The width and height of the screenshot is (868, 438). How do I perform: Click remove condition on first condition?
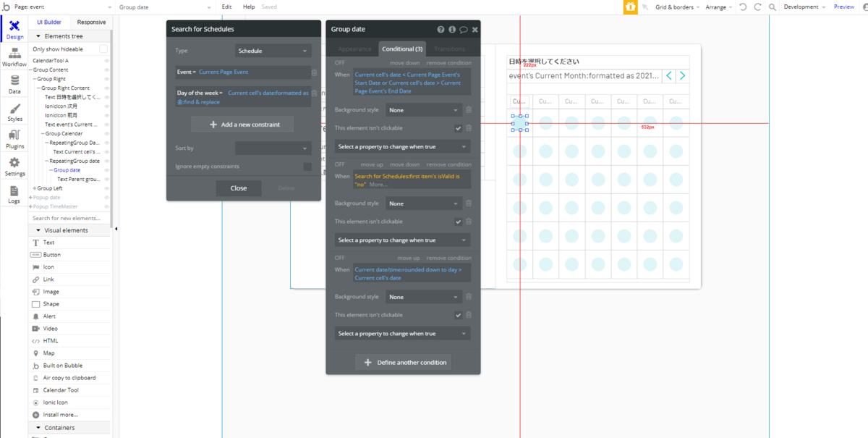[x=448, y=63]
